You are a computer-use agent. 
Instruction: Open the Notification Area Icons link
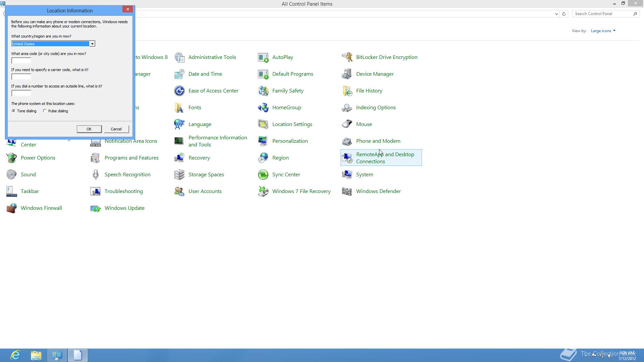click(131, 141)
